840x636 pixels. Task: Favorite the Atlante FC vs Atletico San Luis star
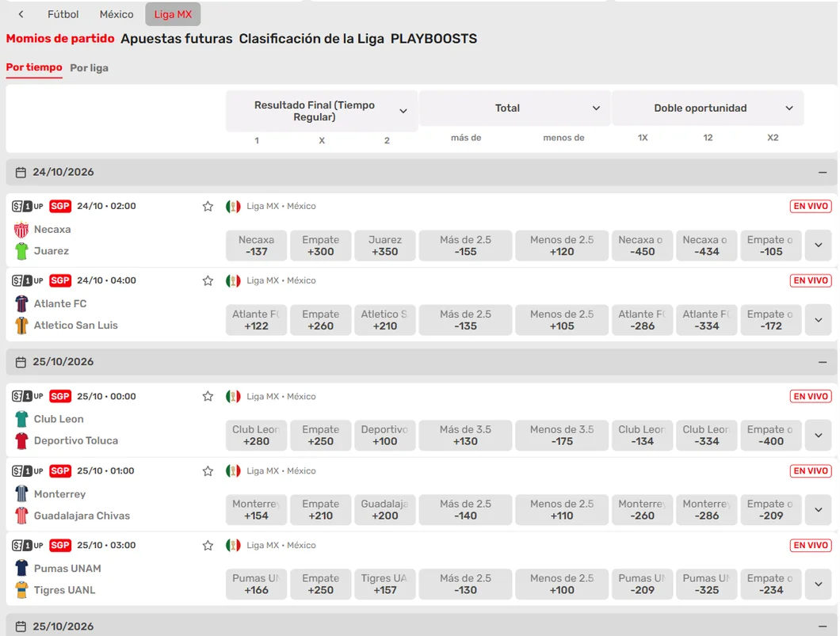pos(208,280)
